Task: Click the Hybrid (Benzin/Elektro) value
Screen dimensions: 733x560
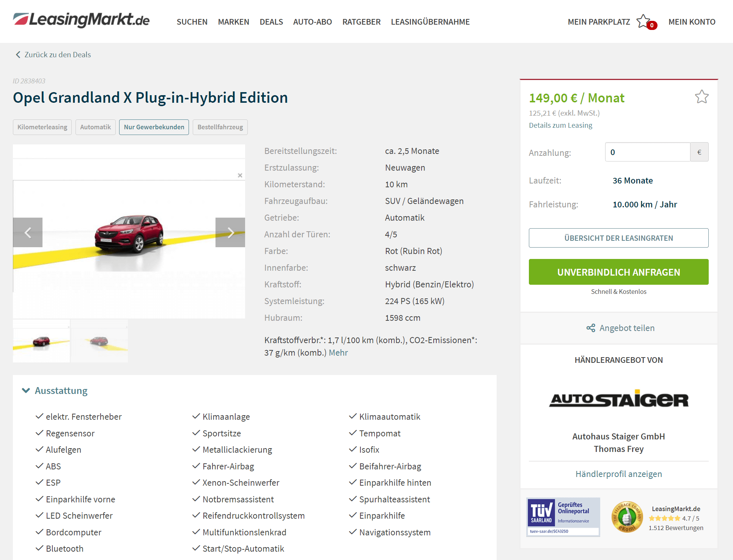Action: pyautogui.click(x=429, y=284)
